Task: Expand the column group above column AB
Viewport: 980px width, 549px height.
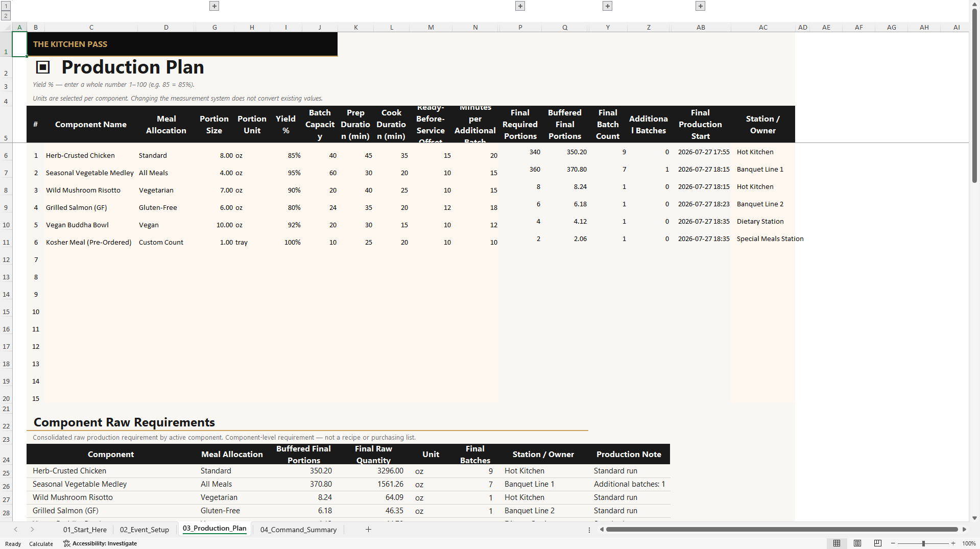Action: click(x=700, y=6)
